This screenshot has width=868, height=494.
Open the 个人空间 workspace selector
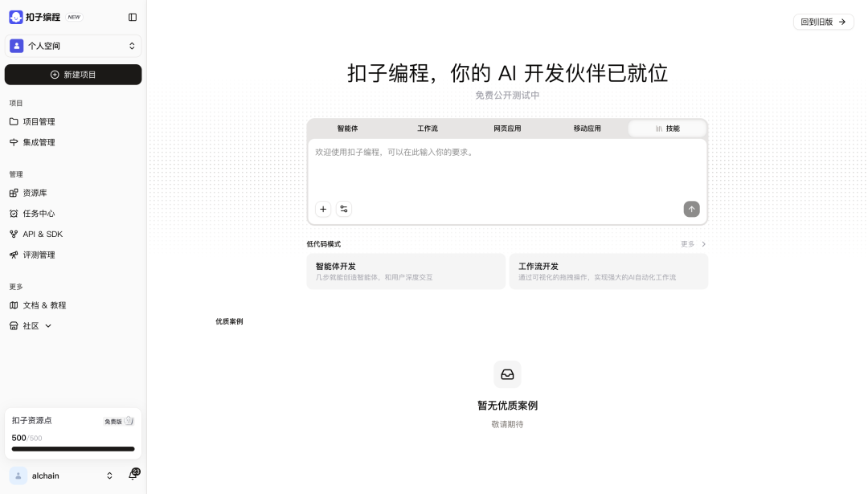point(73,46)
